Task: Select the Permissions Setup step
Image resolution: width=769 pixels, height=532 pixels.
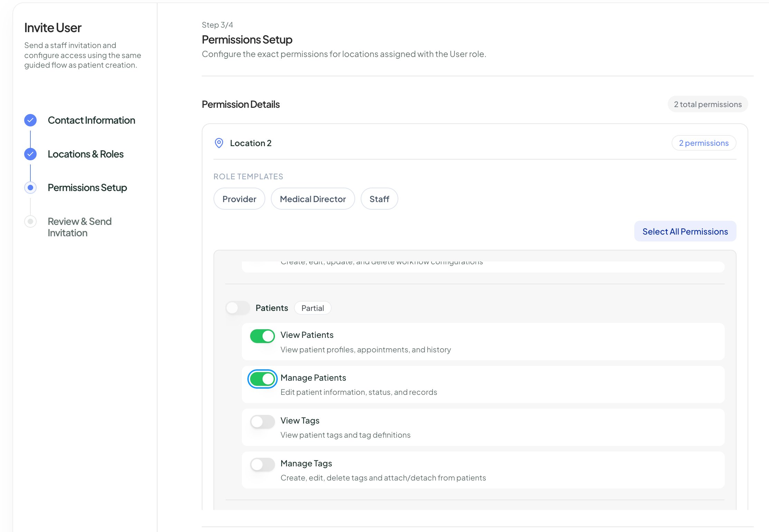Action: tap(87, 188)
